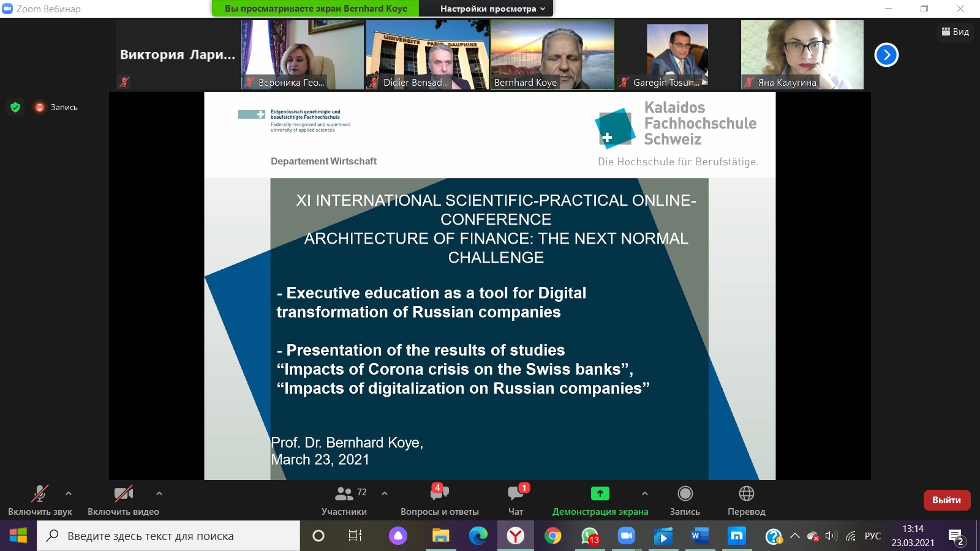This screenshot has height=551, width=980.
Task: Turn on camera with Включить видео
Action: 123,500
